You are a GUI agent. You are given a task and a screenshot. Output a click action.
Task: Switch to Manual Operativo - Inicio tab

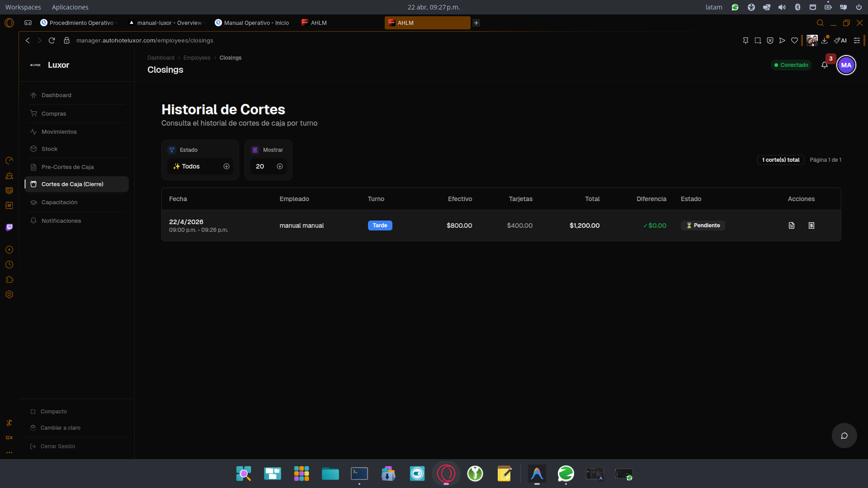pos(252,23)
